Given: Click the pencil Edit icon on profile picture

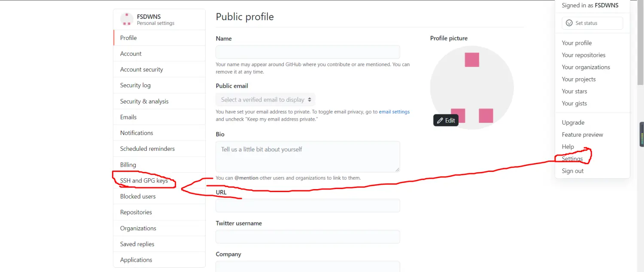Looking at the screenshot, I should [x=440, y=121].
